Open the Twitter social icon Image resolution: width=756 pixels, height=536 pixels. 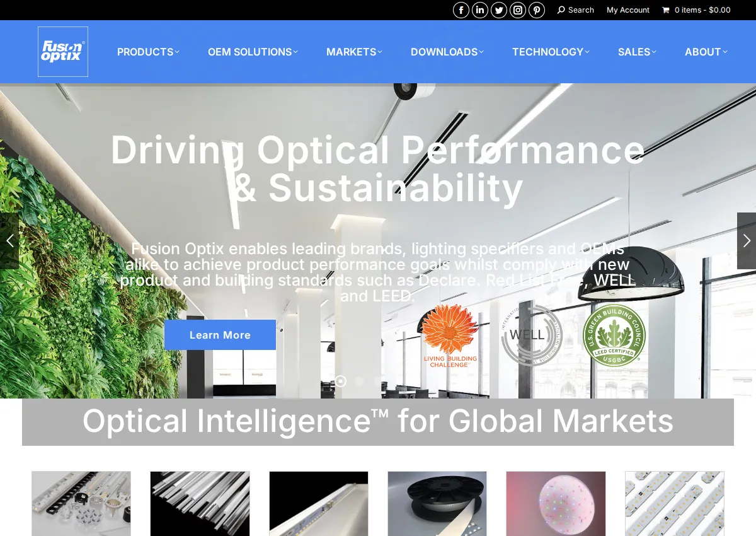(x=499, y=10)
